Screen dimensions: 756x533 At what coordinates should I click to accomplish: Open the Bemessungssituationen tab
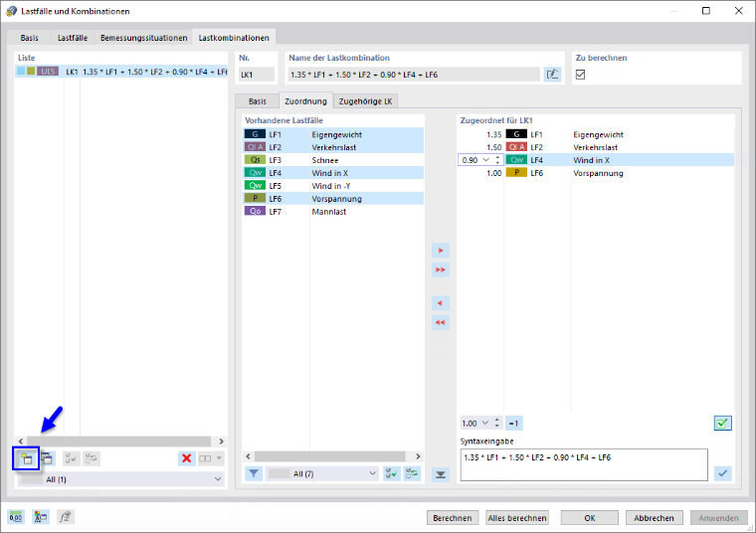click(x=143, y=38)
